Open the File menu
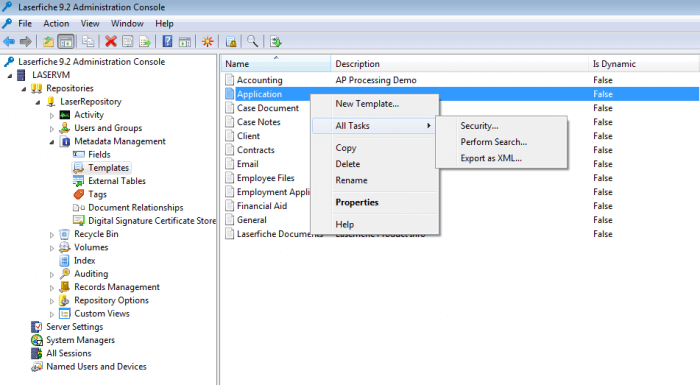 [x=25, y=24]
